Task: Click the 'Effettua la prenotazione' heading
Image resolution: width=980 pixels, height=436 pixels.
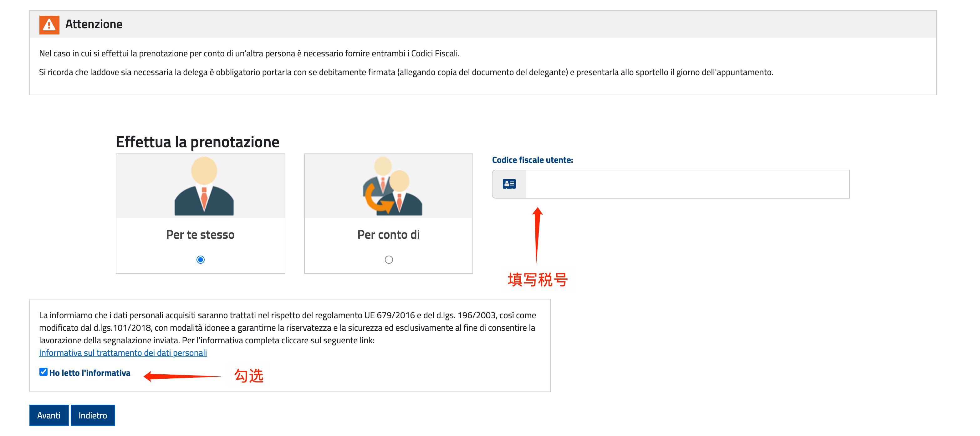Action: click(x=197, y=142)
